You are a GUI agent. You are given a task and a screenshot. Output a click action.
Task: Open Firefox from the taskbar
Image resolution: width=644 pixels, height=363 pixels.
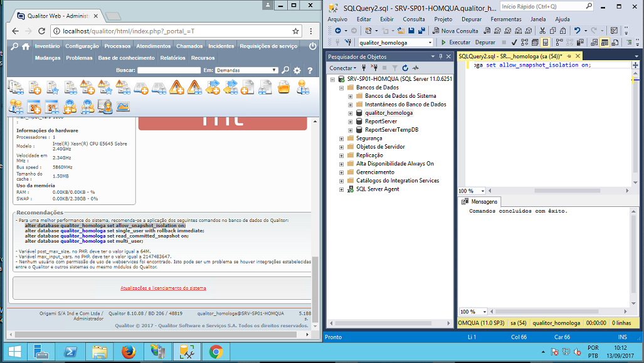click(129, 352)
